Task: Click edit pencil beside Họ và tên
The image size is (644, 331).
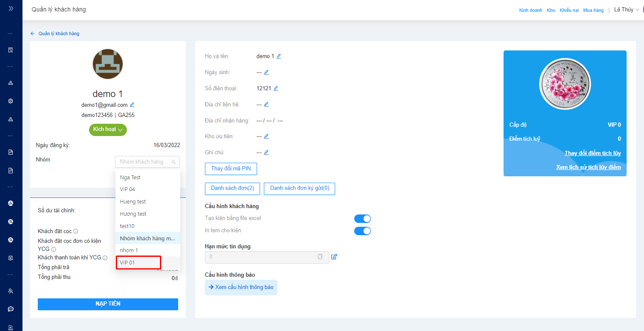Action: coord(279,56)
